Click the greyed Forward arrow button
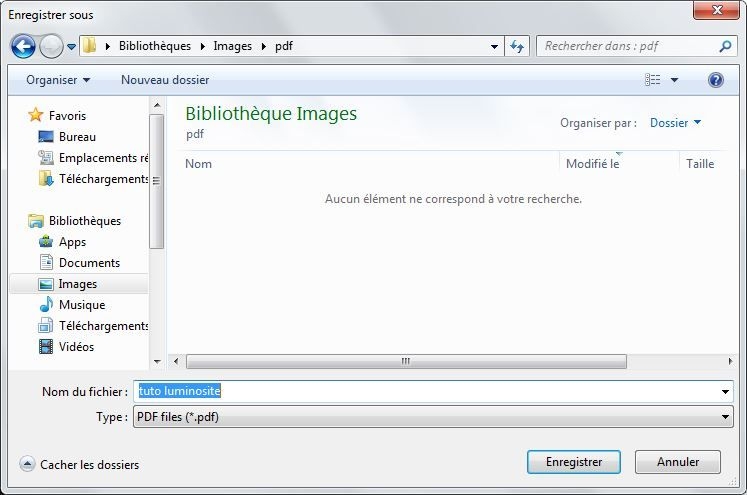Viewport: 747px width, 495px height. click(51, 47)
